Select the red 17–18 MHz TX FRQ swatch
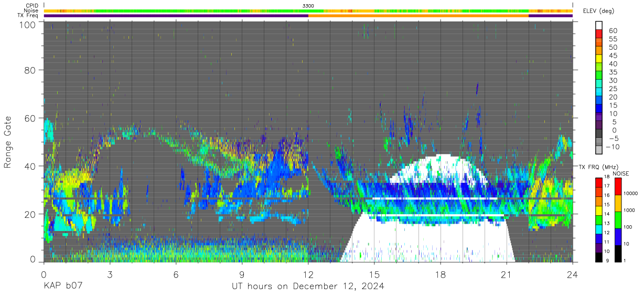The height and width of the screenshot is (297, 644). click(599, 182)
